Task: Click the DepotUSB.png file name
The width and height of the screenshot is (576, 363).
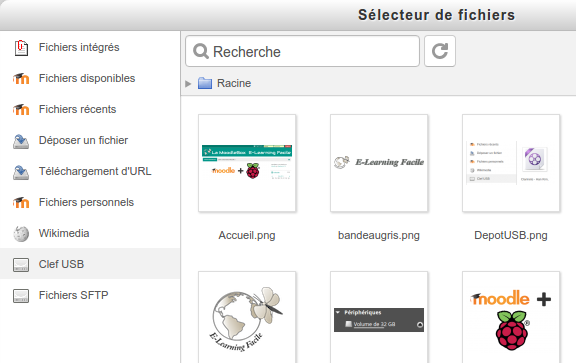Action: pos(511,236)
